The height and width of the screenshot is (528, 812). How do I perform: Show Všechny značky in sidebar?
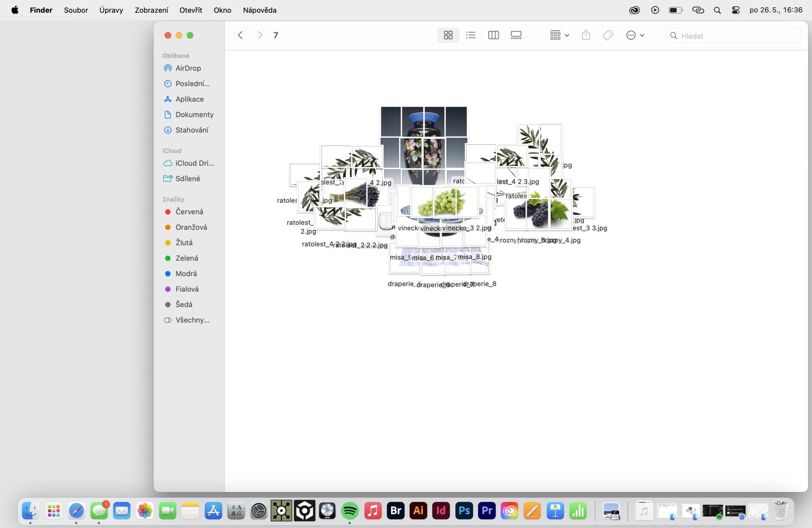pos(192,320)
